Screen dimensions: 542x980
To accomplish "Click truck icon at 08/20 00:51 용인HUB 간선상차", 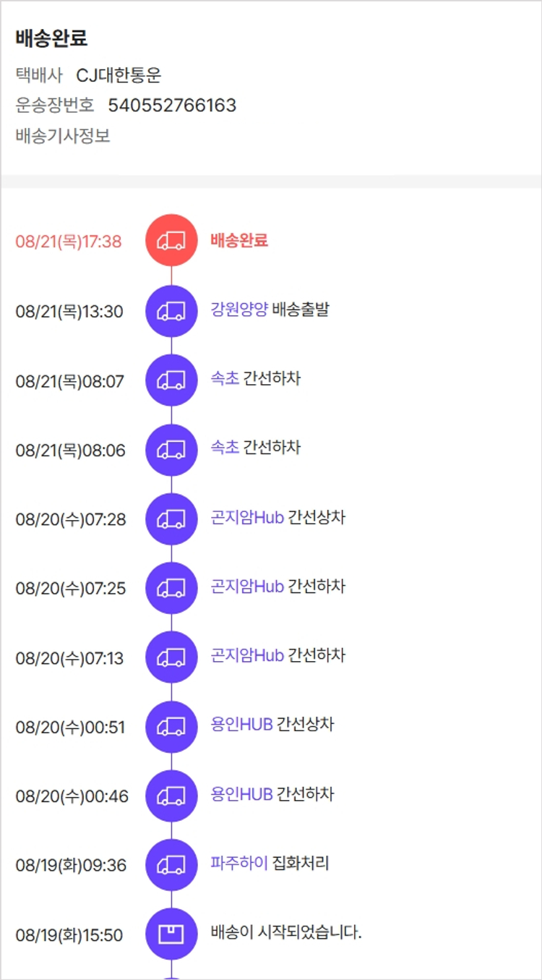I will click(171, 727).
